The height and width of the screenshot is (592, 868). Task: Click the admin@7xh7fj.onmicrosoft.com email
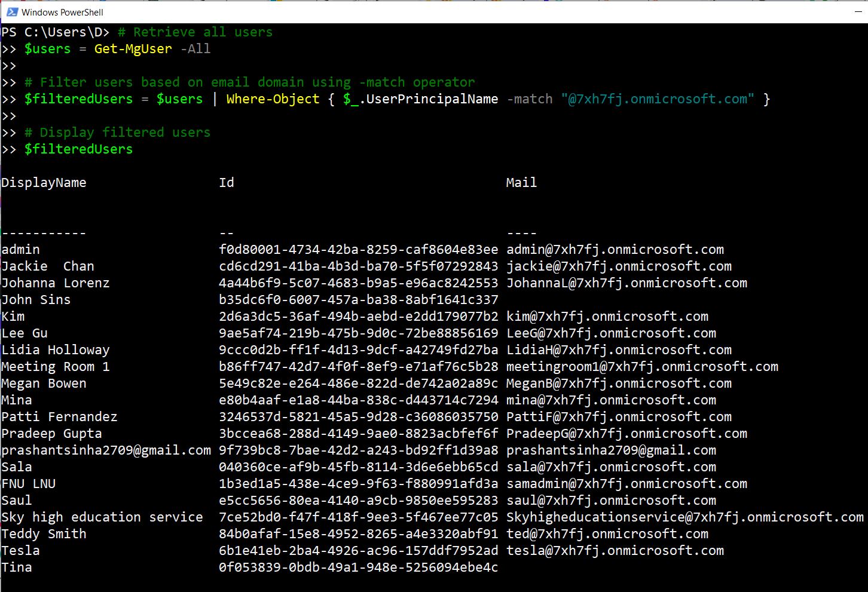coord(615,250)
